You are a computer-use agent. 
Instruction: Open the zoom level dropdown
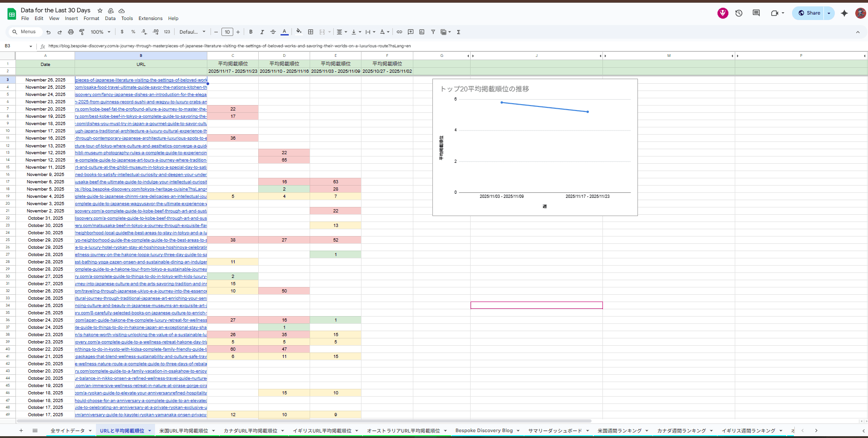point(100,32)
